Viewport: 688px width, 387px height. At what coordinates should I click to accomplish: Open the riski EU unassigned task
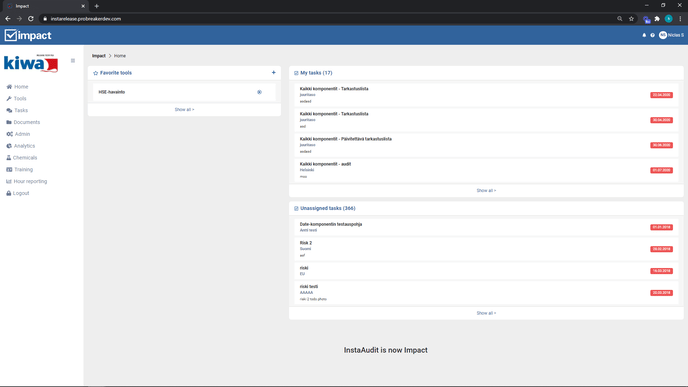[x=486, y=271]
